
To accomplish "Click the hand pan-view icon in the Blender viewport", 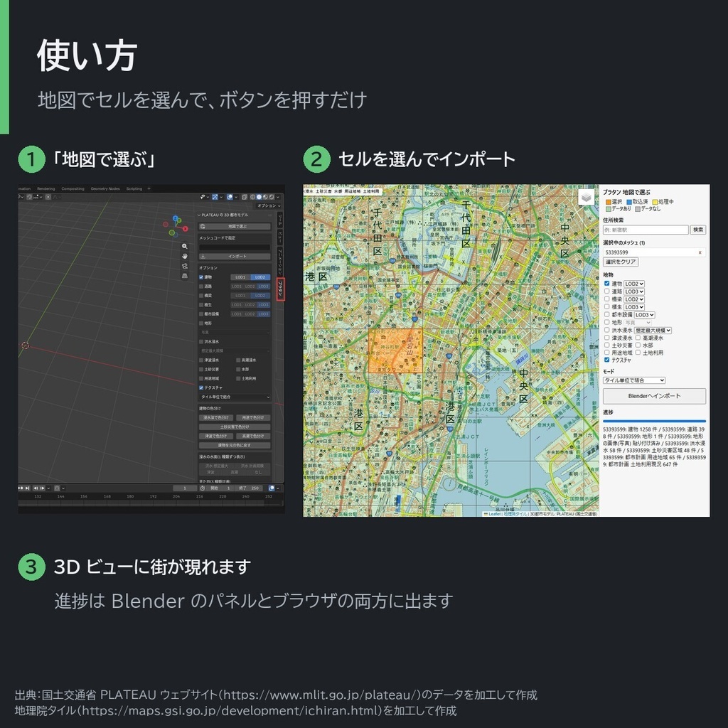I will coord(185,256).
